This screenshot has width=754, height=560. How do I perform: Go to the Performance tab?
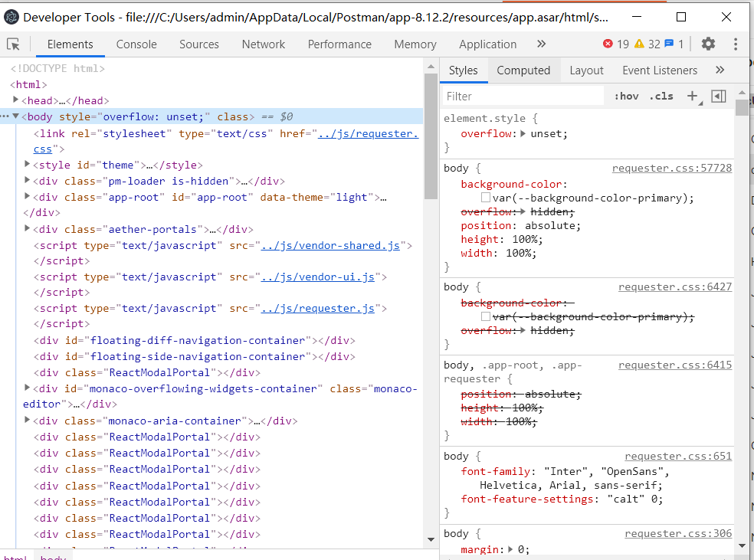[339, 44]
